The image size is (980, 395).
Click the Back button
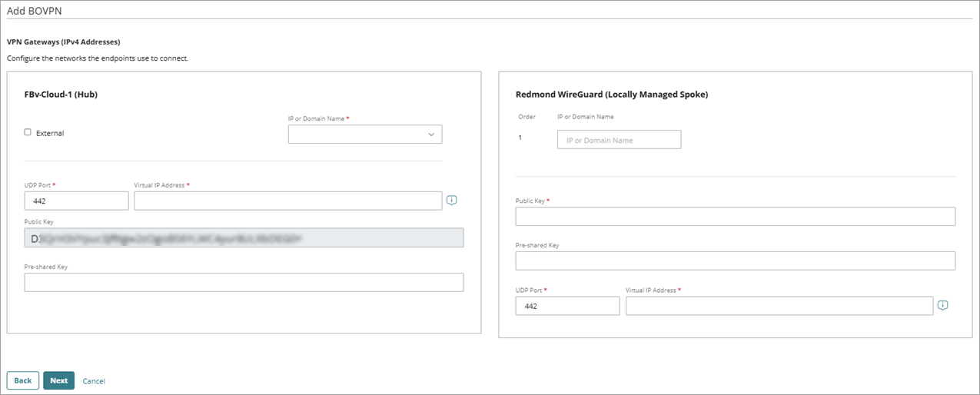pos(23,380)
